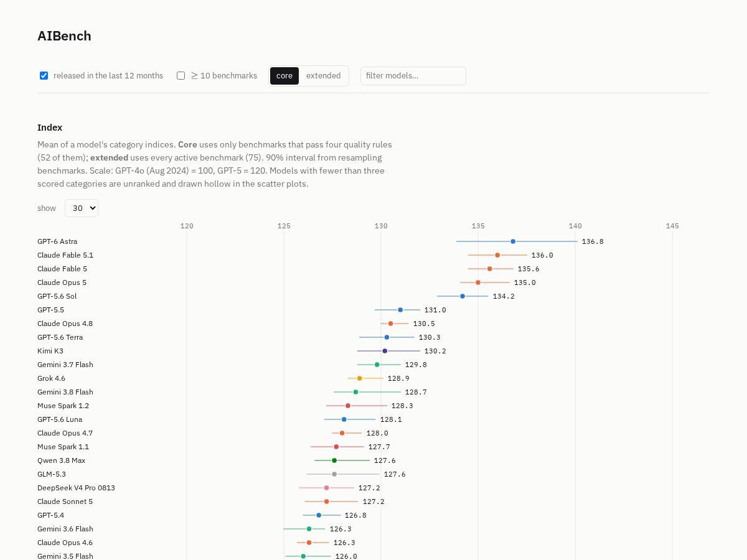Click the Kimi K3 model label
The height and width of the screenshot is (560, 747).
[x=50, y=351]
